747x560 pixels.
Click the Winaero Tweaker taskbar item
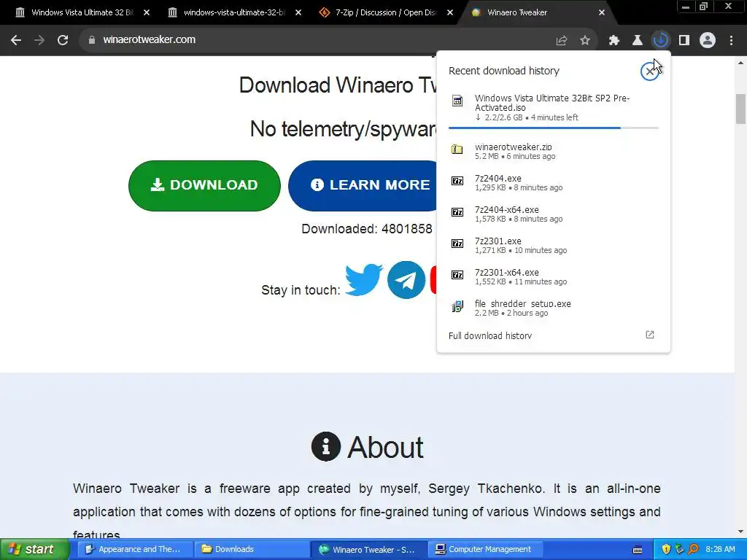click(368, 549)
